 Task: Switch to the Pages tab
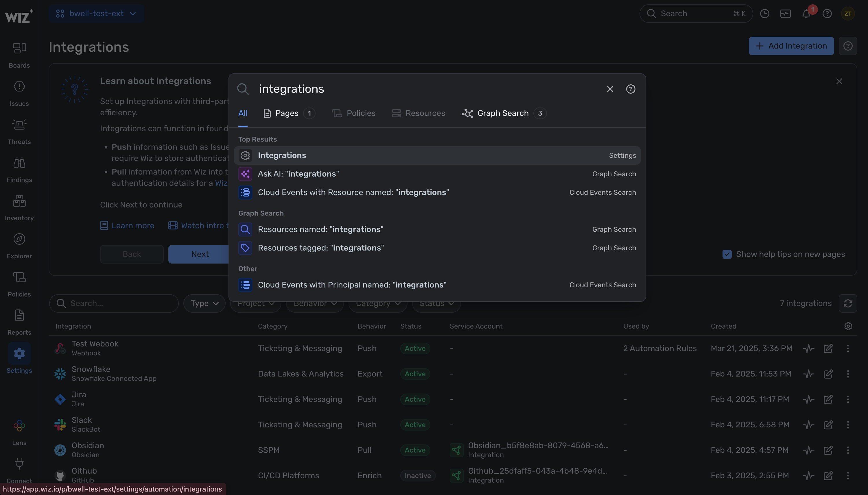coord(289,113)
